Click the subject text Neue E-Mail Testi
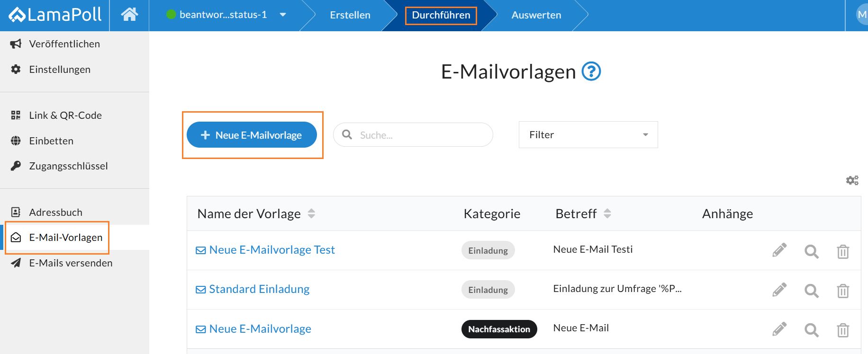 [x=593, y=249]
